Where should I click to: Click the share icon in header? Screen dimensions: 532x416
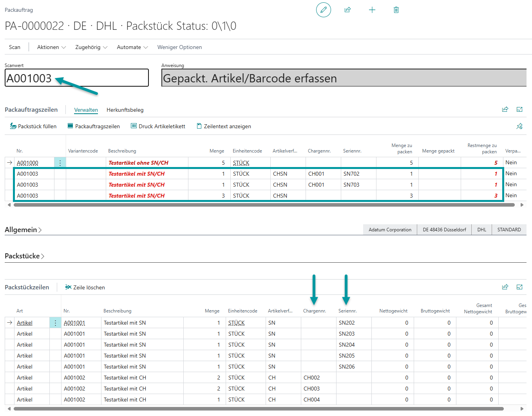click(347, 10)
